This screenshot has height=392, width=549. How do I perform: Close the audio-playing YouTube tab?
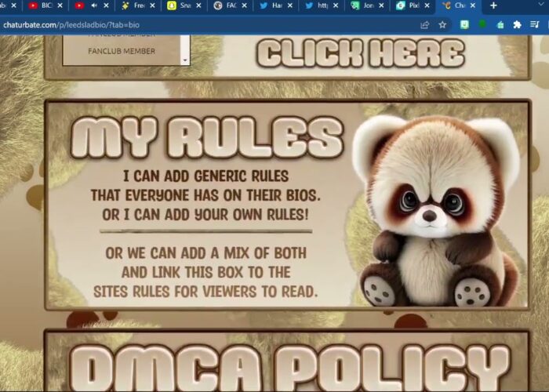coord(106,5)
